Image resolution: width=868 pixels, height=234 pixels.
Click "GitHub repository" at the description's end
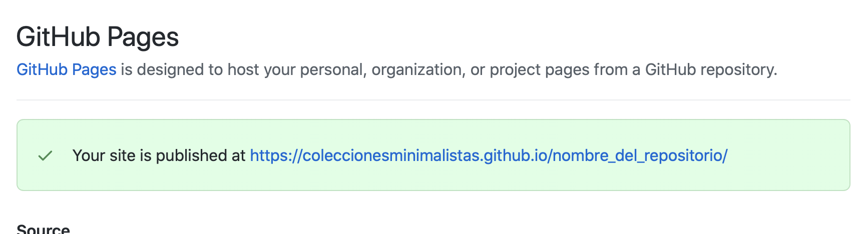pyautogui.click(x=710, y=69)
